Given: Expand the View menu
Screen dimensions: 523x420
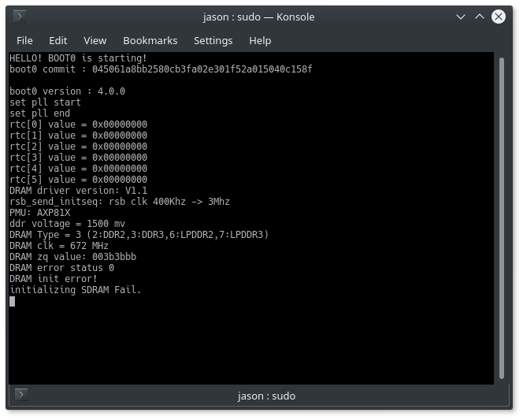Looking at the screenshot, I should (x=95, y=40).
